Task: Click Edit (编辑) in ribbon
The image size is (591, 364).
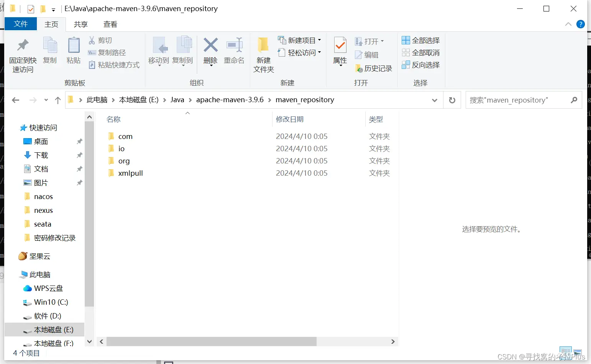Action: [x=367, y=55]
